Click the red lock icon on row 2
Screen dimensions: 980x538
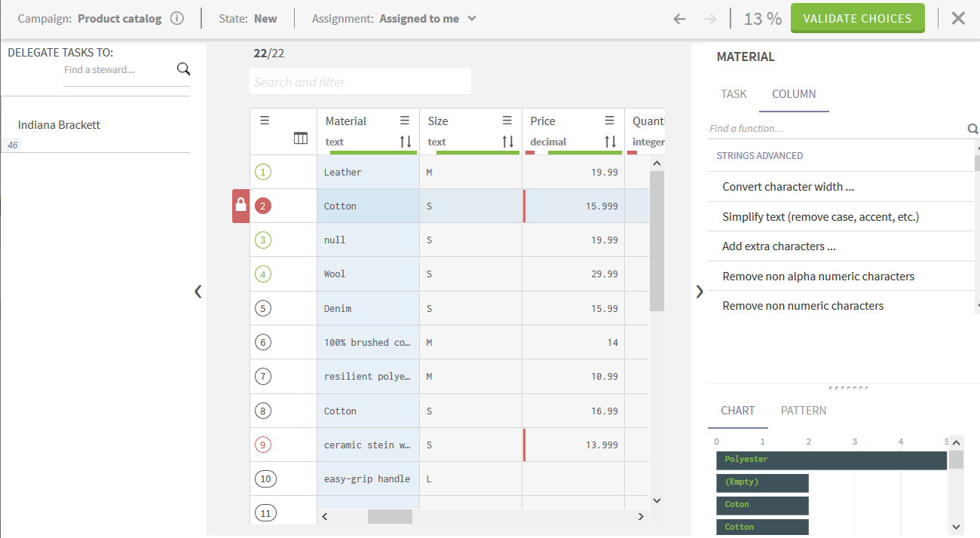click(240, 206)
